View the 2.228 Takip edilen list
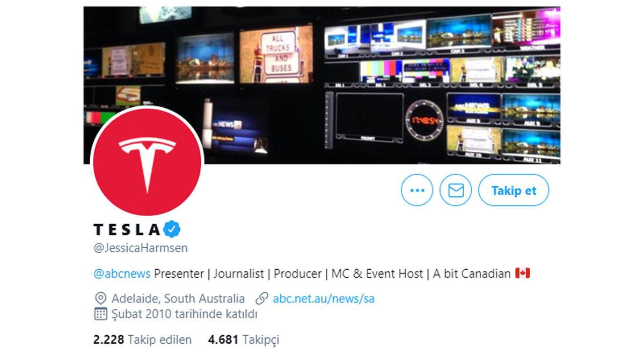Viewport: 644px width, 362px height. point(143,339)
